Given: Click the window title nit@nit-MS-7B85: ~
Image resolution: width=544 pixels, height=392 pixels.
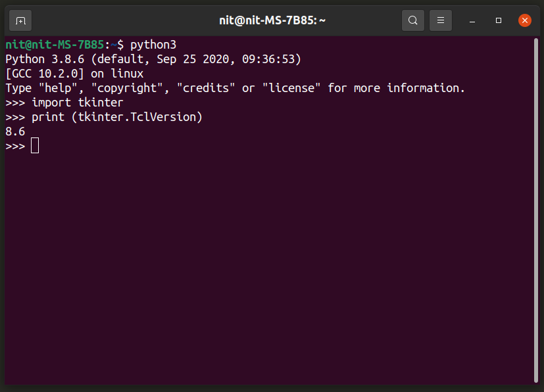Looking at the screenshot, I should pos(272,20).
